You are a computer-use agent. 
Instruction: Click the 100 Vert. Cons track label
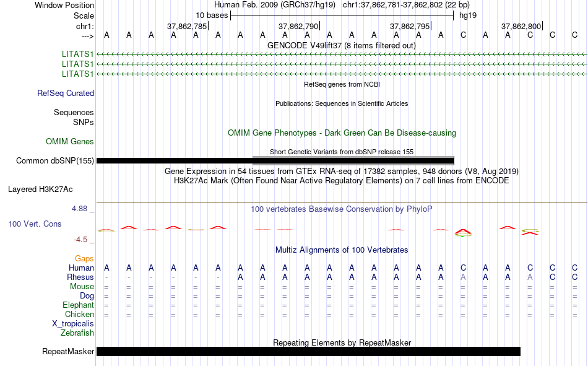[x=35, y=224]
